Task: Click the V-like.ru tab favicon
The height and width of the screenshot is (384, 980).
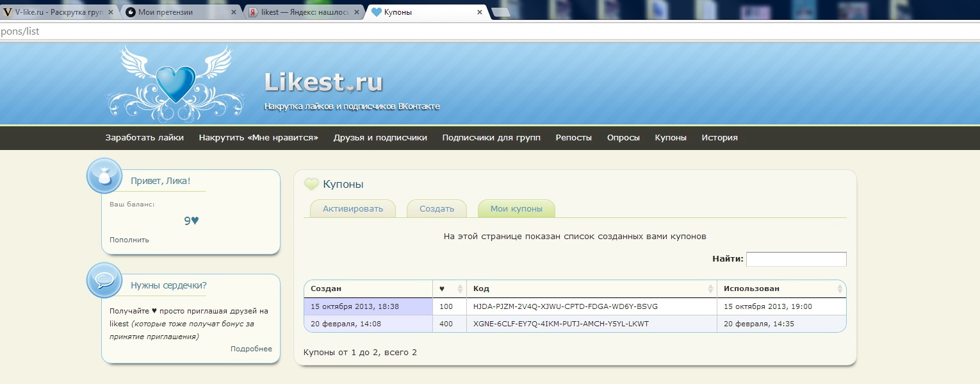Action: pyautogui.click(x=8, y=12)
